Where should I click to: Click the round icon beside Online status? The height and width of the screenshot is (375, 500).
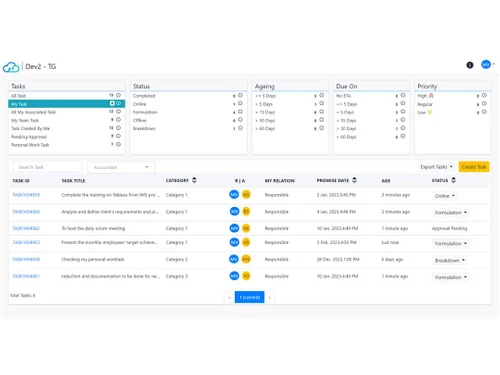coord(240,103)
